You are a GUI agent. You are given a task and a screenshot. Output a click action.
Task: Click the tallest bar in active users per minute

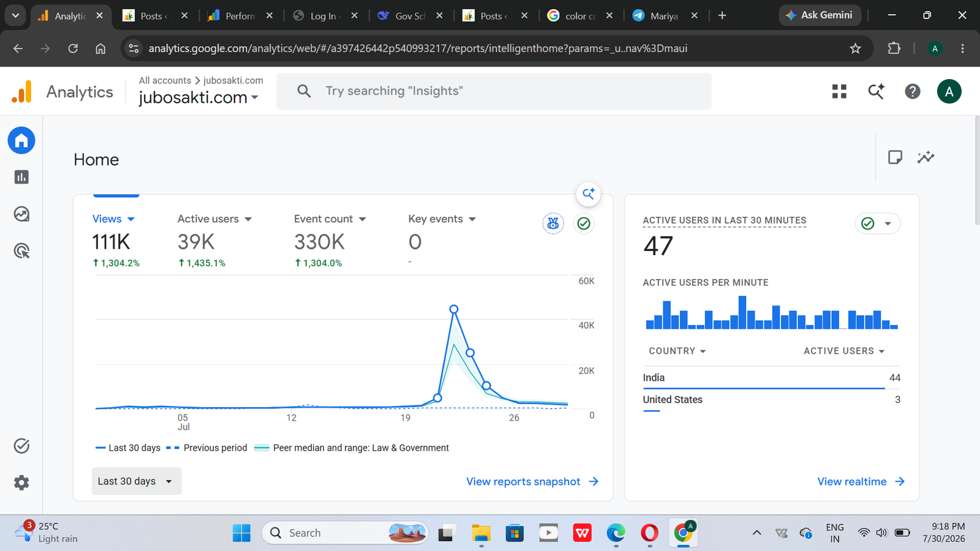click(742, 312)
